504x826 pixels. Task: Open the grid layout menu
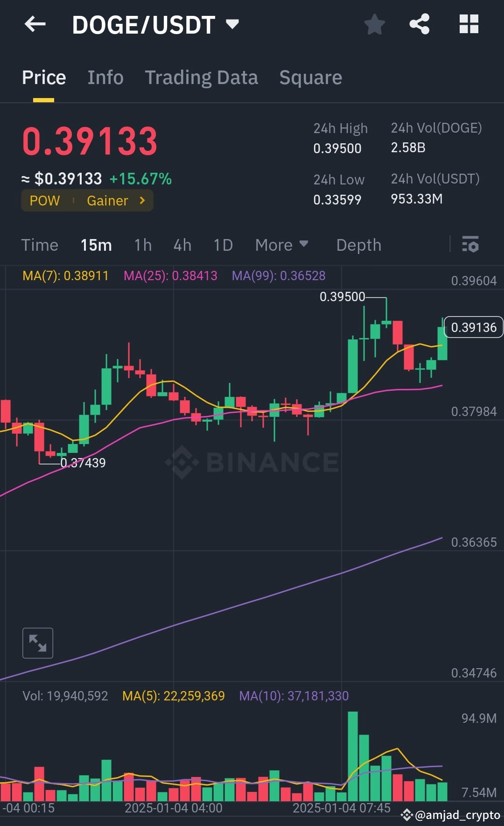pos(469,24)
